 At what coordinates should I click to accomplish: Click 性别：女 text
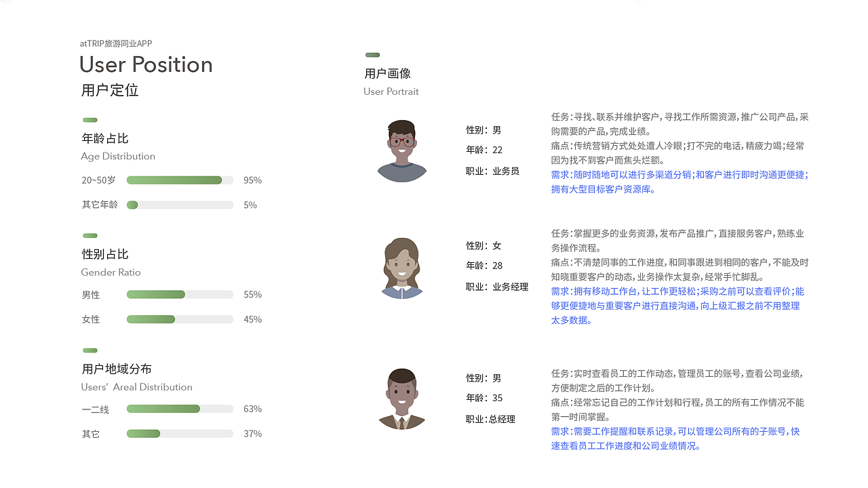484,245
